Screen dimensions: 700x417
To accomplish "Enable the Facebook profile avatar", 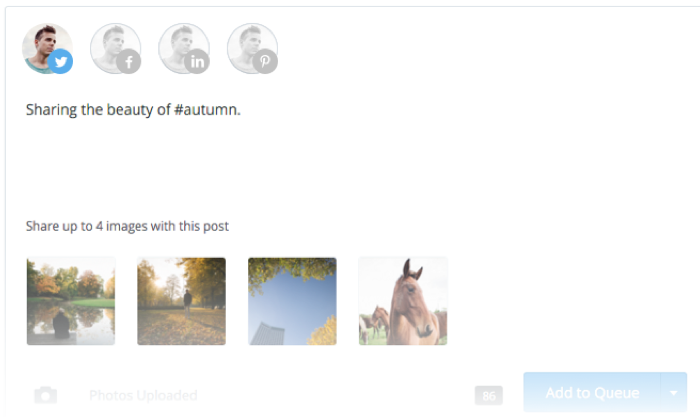I will 115,48.
